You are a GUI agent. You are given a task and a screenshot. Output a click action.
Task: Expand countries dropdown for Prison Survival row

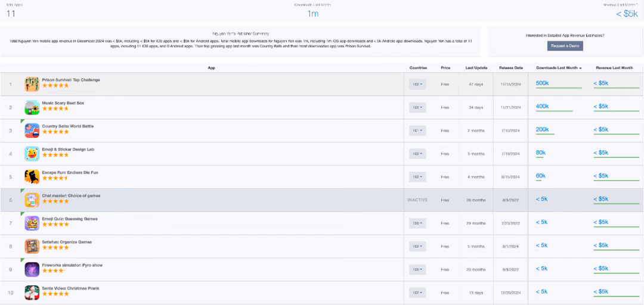tap(417, 84)
